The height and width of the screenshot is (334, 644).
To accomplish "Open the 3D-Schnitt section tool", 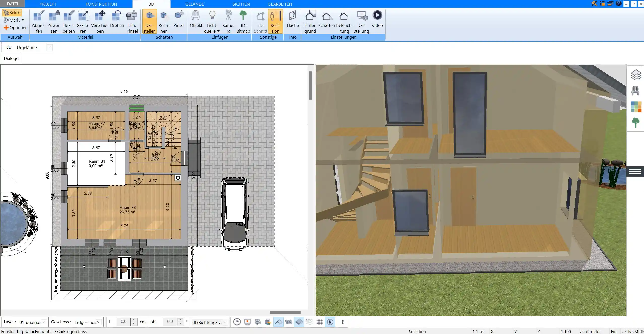I will click(260, 21).
